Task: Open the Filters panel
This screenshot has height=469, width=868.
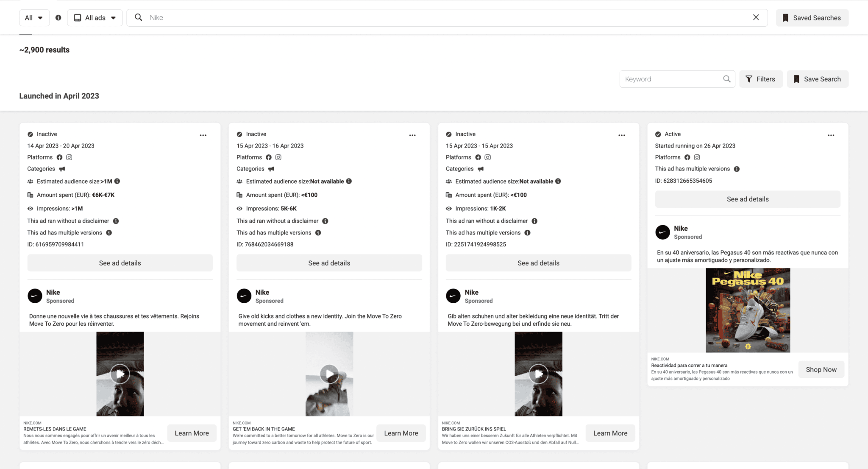Action: [761, 79]
